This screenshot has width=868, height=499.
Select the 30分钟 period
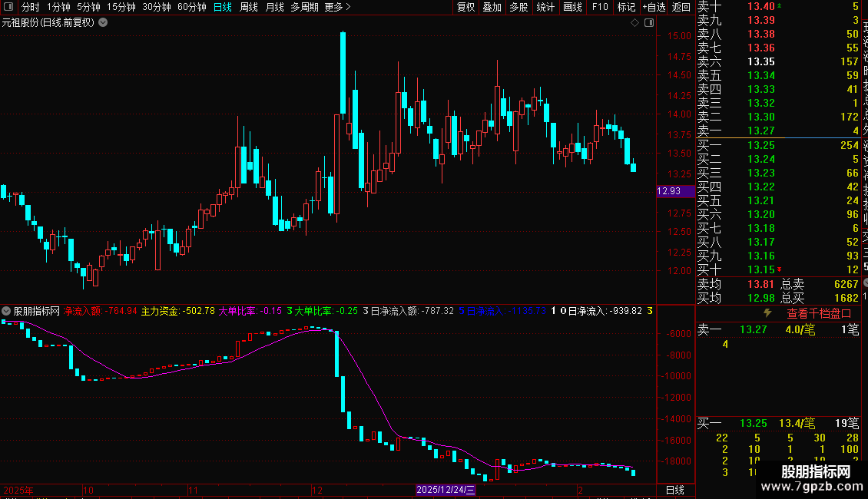(x=157, y=7)
